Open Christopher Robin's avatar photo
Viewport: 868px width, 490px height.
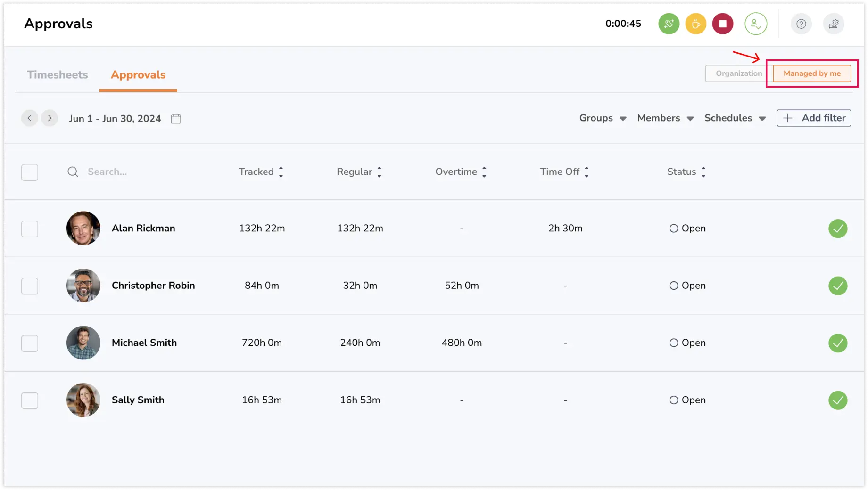pos(83,286)
